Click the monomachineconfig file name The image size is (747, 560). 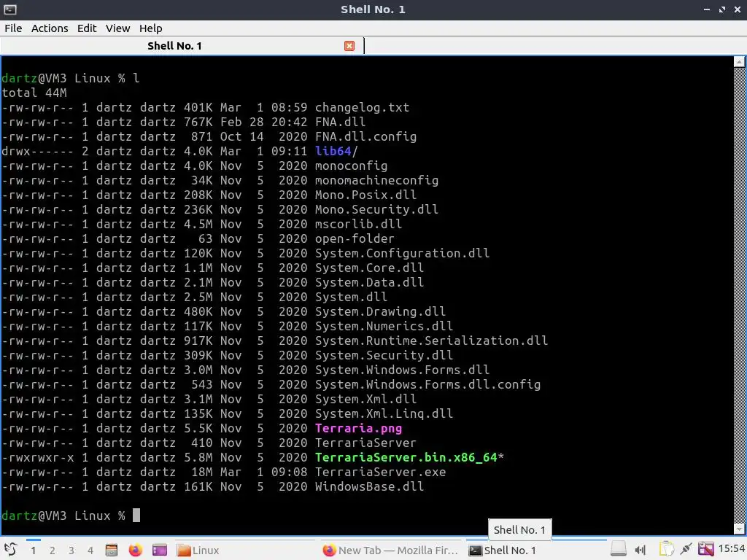[x=376, y=181]
